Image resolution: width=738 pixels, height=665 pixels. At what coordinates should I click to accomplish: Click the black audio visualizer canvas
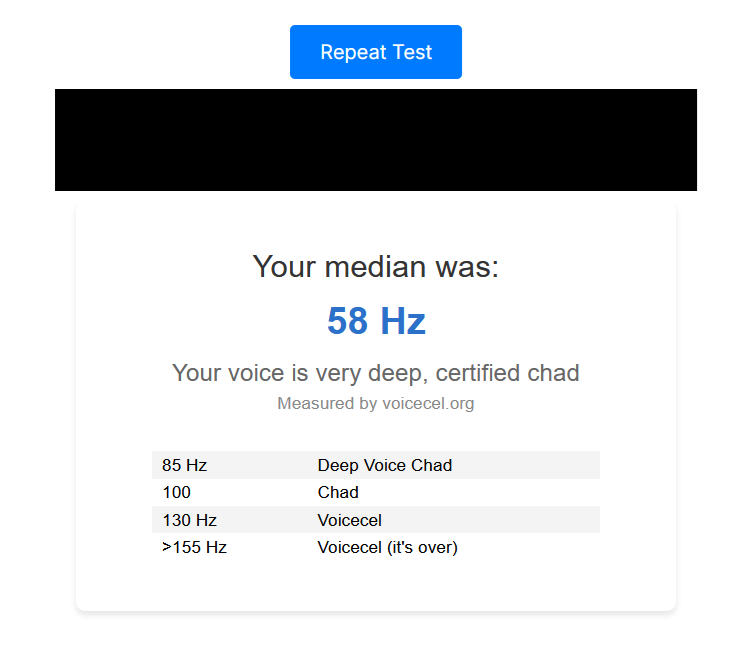coord(375,140)
